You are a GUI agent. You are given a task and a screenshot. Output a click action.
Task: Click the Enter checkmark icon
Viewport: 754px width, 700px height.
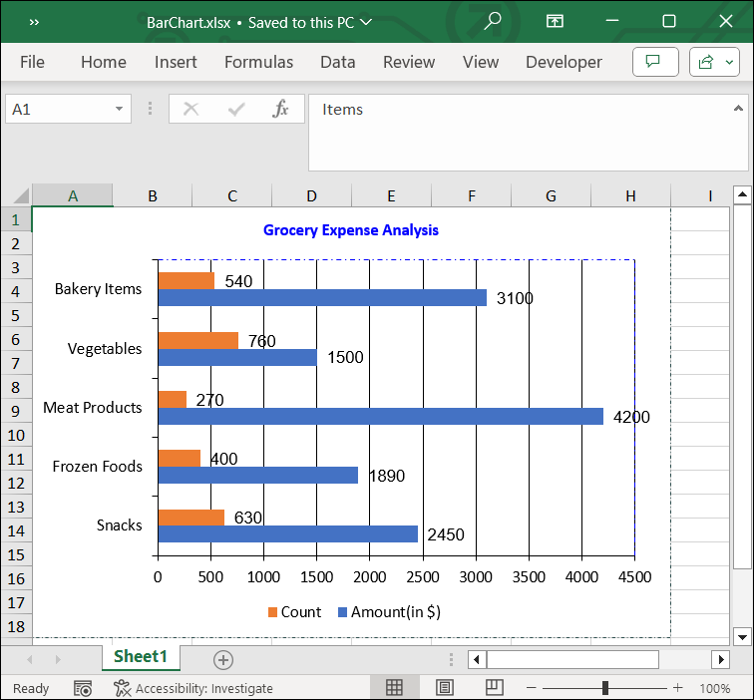tap(235, 109)
